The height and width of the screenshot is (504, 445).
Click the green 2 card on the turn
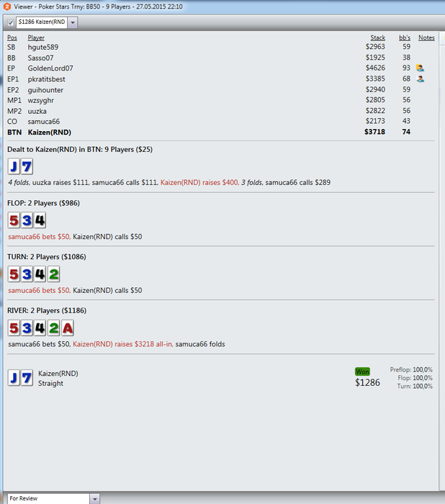[x=54, y=274]
